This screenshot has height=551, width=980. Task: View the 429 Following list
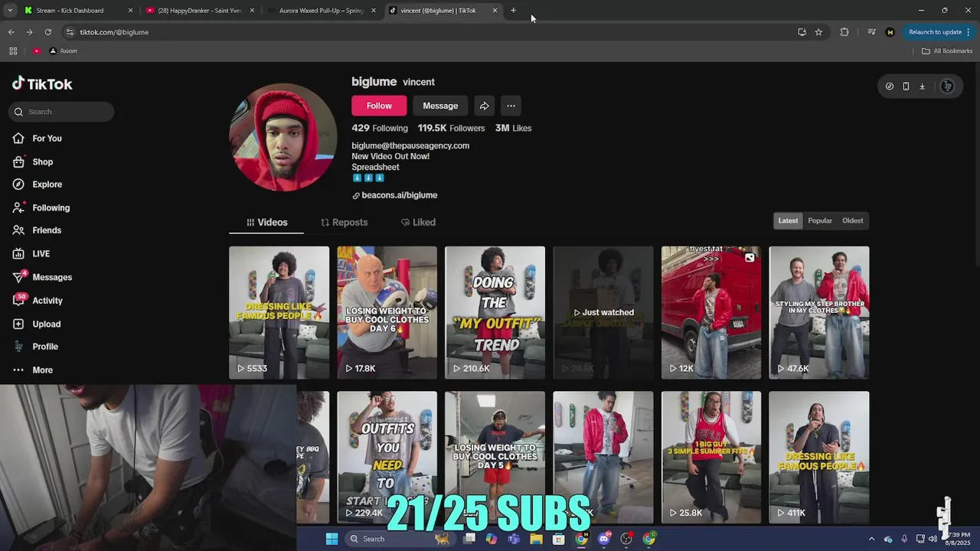(x=380, y=129)
